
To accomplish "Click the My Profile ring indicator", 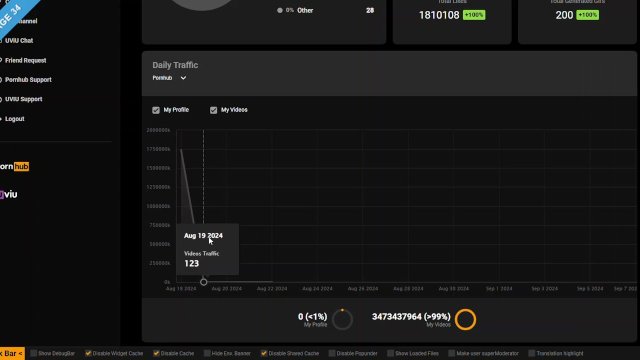I will coord(342,319).
